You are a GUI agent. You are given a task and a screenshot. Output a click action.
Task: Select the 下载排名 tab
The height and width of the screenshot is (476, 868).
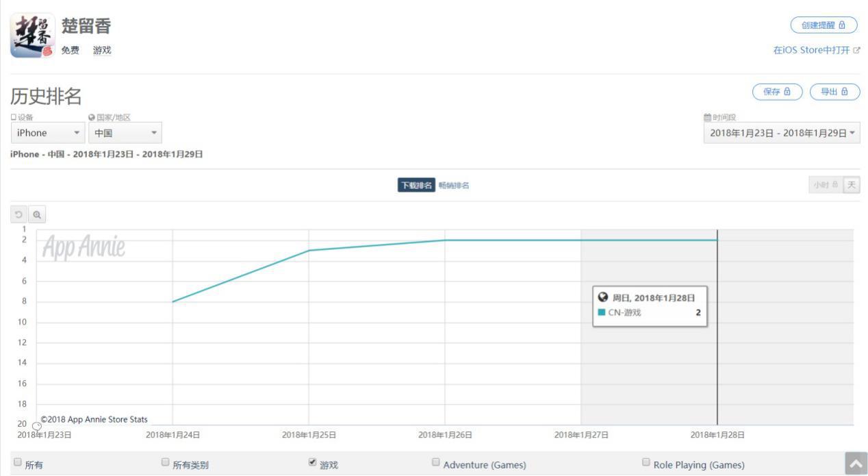pos(416,186)
